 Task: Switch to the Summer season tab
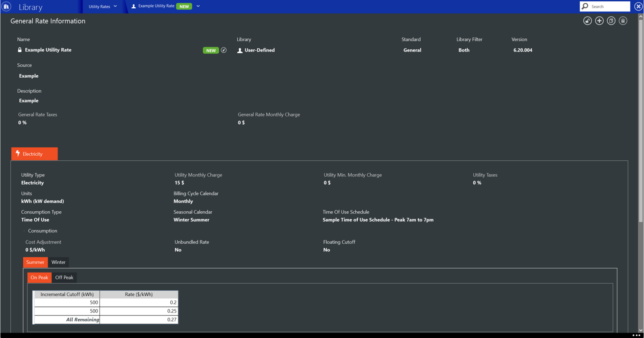(x=35, y=262)
